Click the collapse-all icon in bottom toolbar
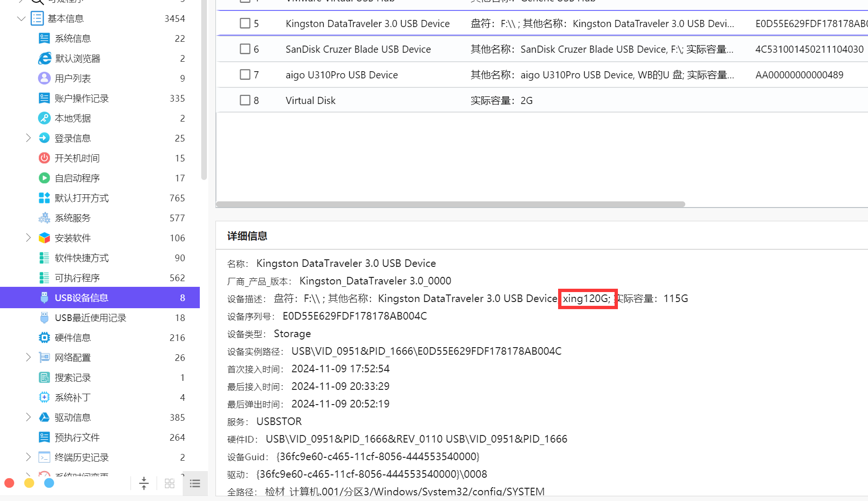Viewport: 868px width, 501px height. pyautogui.click(x=144, y=483)
